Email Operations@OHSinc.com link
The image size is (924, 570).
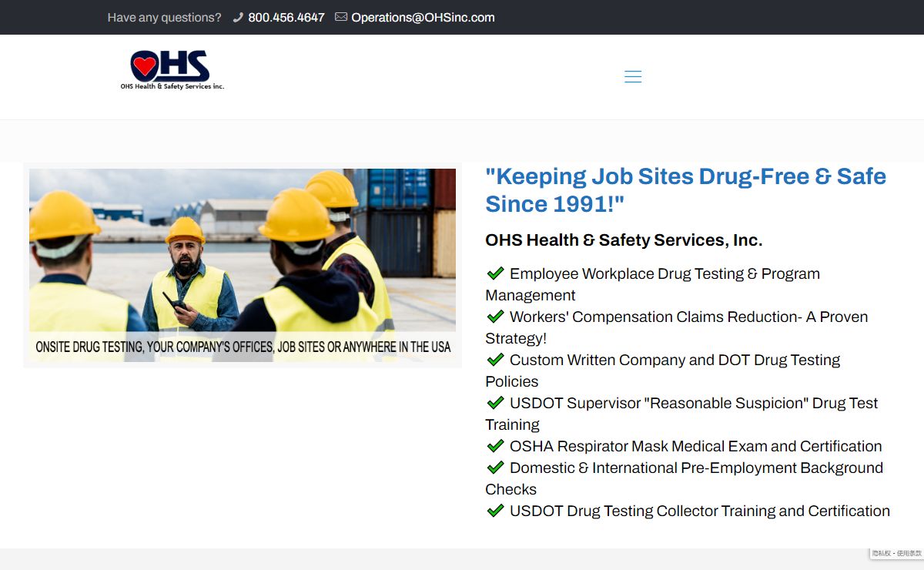coord(423,17)
